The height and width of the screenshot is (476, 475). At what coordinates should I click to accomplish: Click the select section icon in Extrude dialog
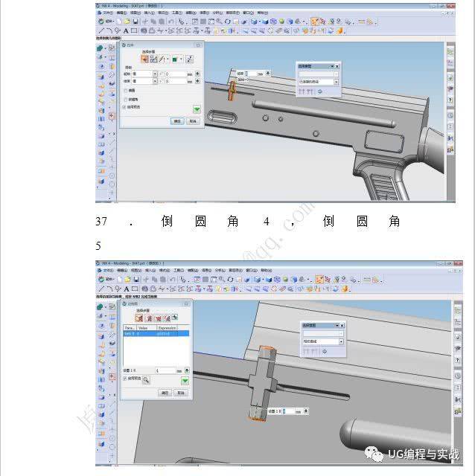[x=144, y=58]
